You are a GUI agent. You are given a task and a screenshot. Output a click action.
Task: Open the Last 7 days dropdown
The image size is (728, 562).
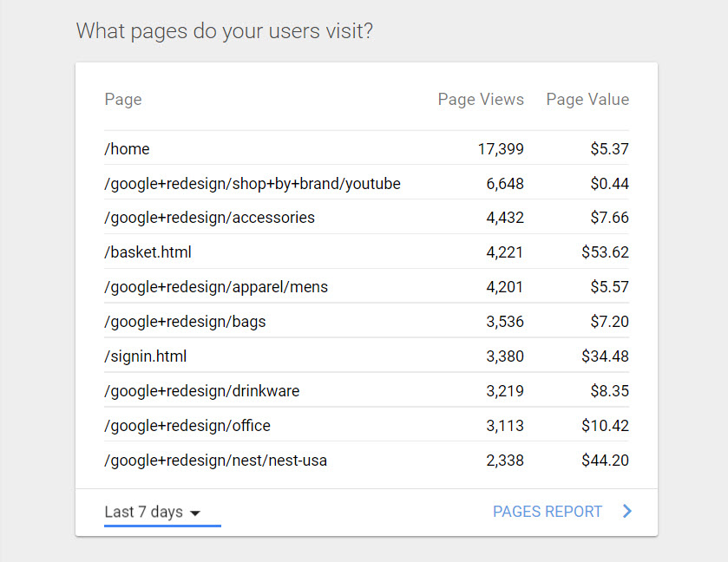[x=153, y=512]
